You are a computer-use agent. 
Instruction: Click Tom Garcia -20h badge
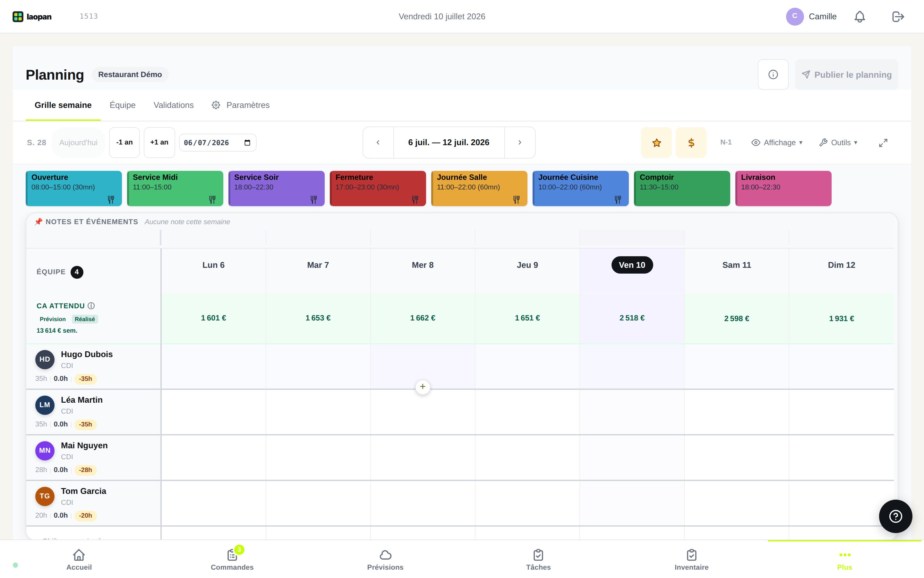pyautogui.click(x=86, y=516)
